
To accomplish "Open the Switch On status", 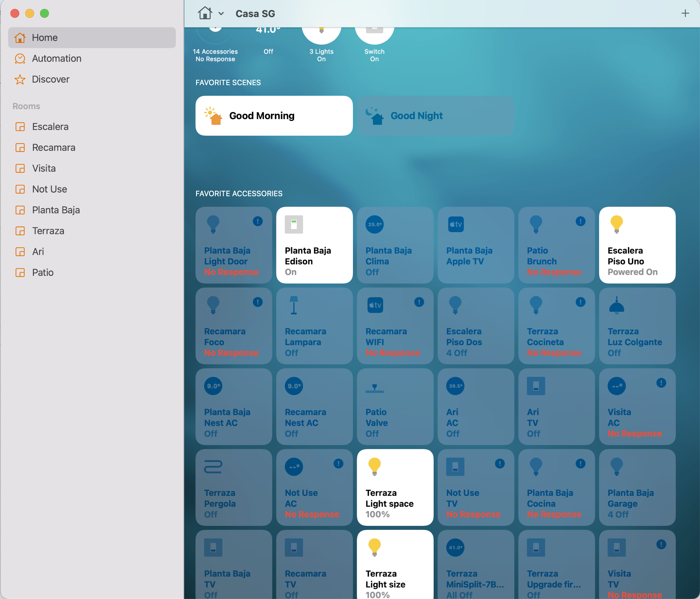I will pyautogui.click(x=374, y=44).
